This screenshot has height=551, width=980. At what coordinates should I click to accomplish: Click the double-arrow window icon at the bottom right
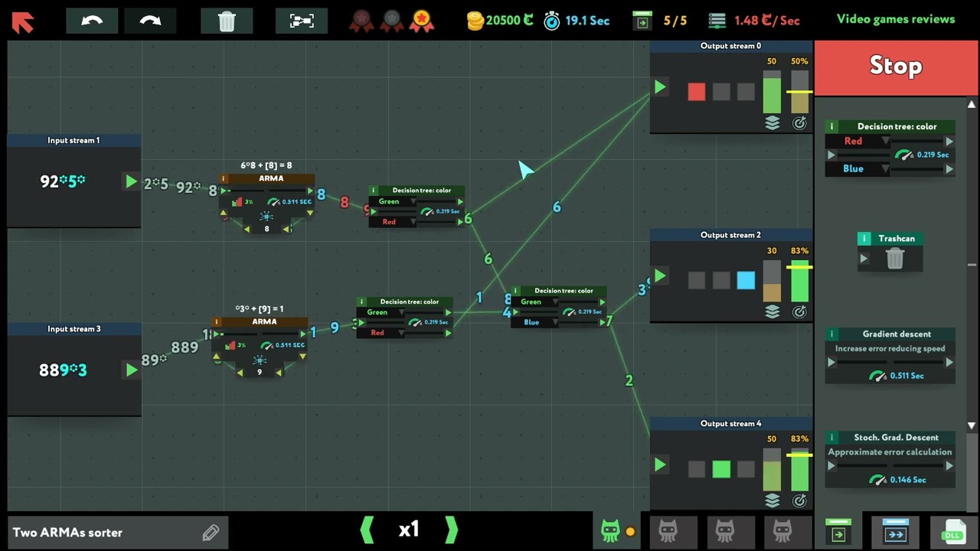(x=896, y=531)
